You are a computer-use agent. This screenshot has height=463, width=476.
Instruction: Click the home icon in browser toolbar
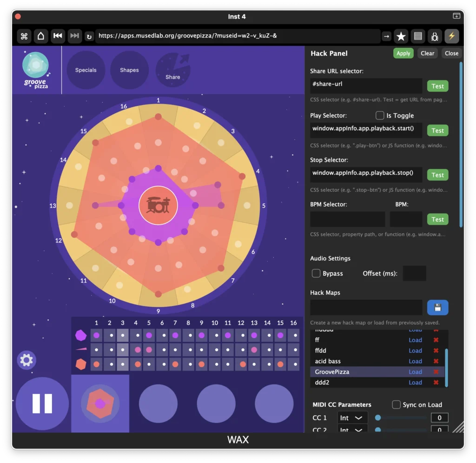[x=41, y=36]
